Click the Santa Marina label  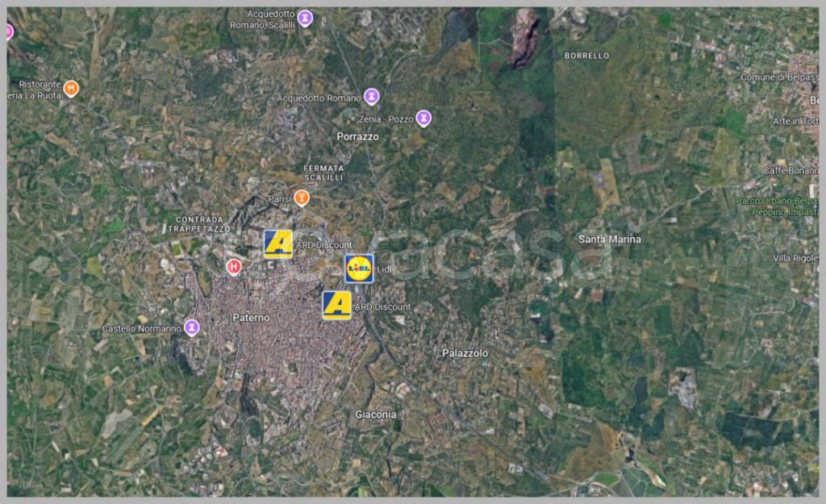point(610,240)
